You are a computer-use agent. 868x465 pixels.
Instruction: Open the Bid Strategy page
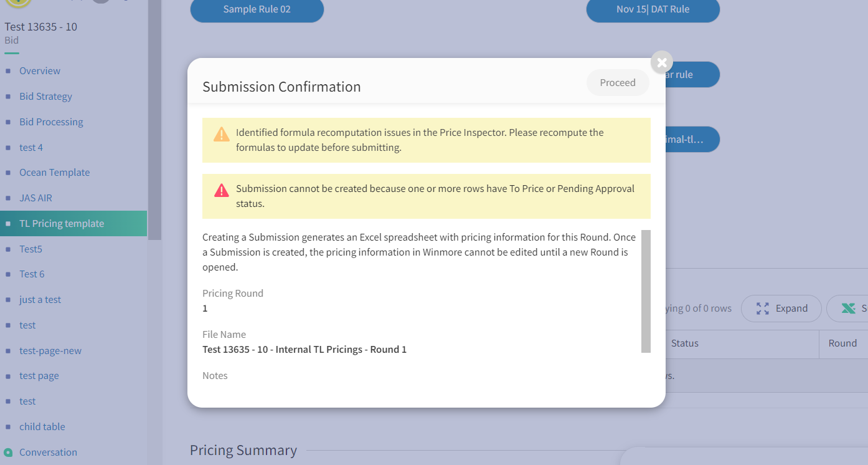(45, 97)
